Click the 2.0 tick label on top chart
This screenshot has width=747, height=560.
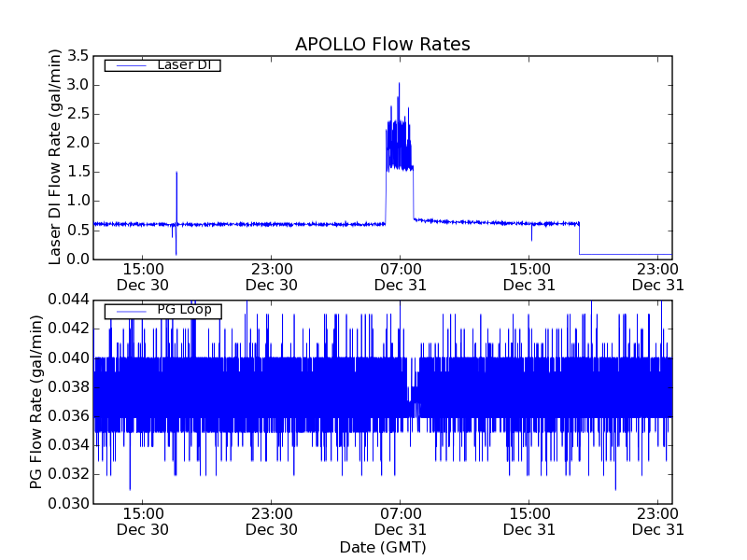tap(78, 143)
